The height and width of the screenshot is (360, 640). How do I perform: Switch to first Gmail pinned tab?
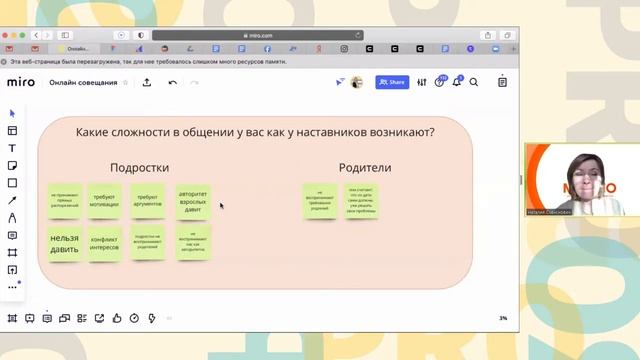(x=9, y=49)
